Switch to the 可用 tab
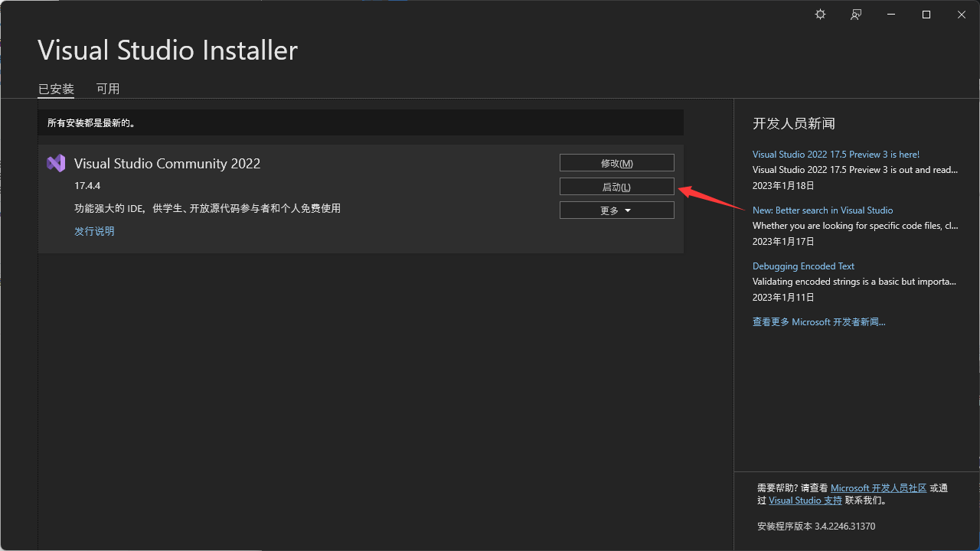 [108, 89]
